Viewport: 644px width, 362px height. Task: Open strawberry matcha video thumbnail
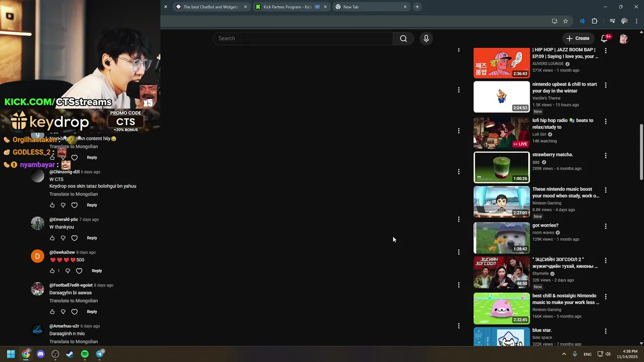[x=502, y=167]
